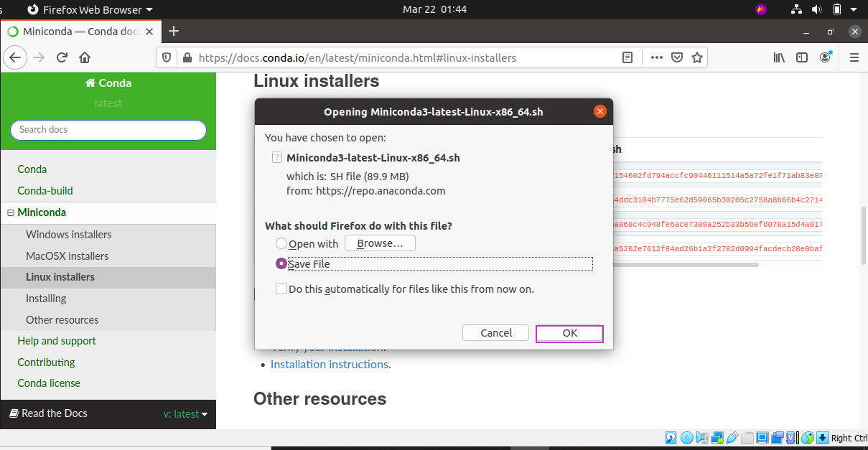Viewport: 868px width, 450px height.
Task: Open the v: latest version dropdown
Action: click(185, 413)
